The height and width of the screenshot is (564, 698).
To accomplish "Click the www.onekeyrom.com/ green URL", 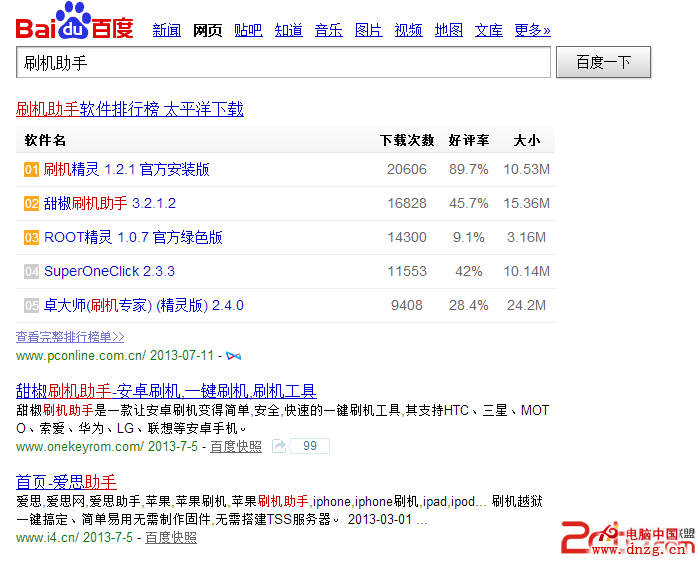I will pyautogui.click(x=80, y=446).
